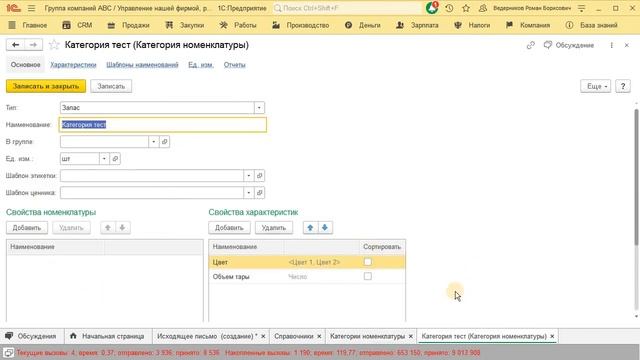The height and width of the screenshot is (360, 640).
Task: Open history clock icon
Action: tap(449, 8)
